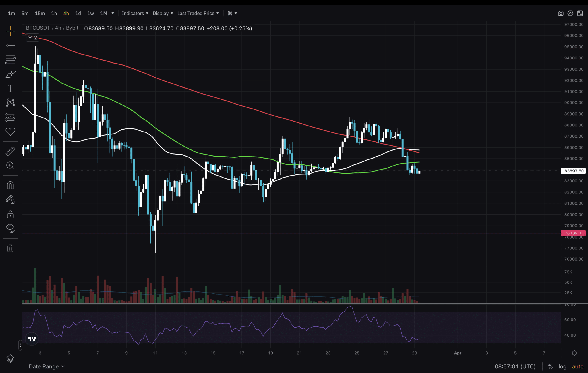Viewport: 588px width, 373px height.
Task: Click the 60.00 RSI axis label
Action: pos(570,320)
